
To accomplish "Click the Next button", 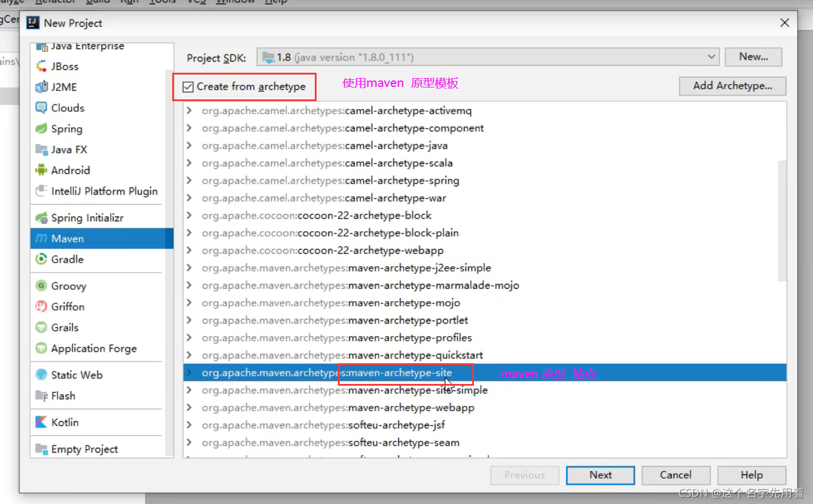I will pos(601,475).
